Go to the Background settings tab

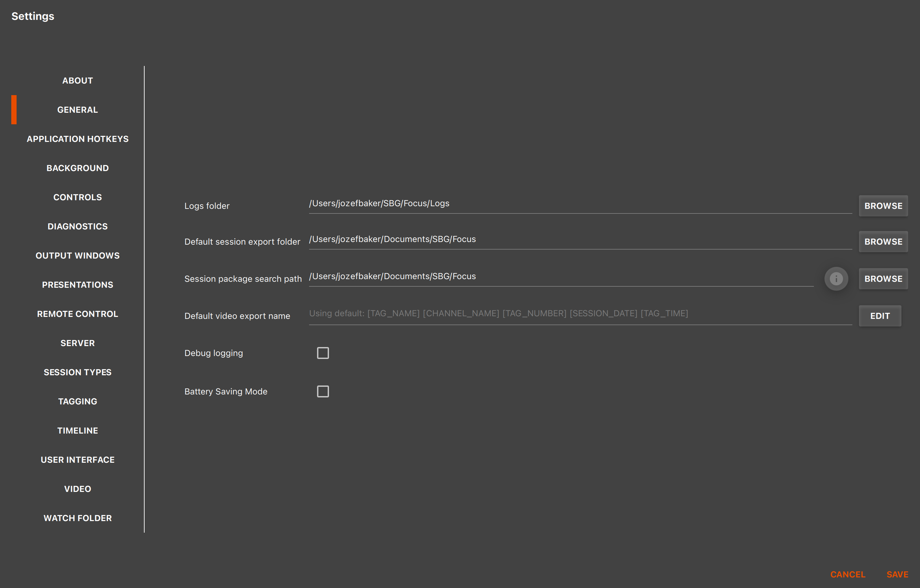click(78, 168)
